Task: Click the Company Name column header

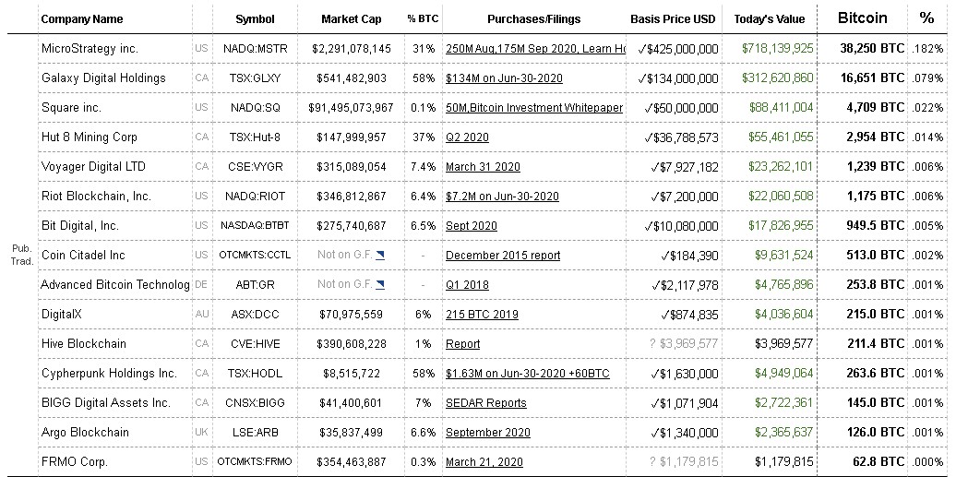Action: (82, 18)
